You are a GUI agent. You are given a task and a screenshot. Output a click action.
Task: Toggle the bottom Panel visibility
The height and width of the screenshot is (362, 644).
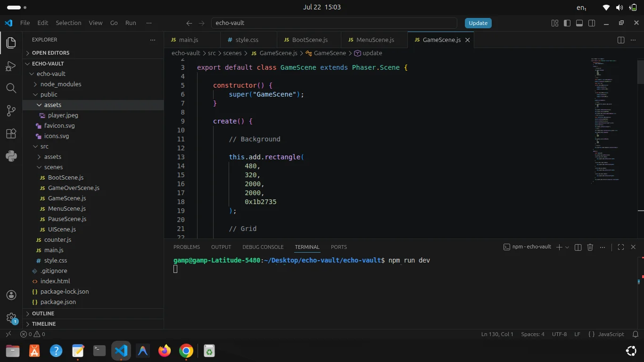click(x=579, y=23)
